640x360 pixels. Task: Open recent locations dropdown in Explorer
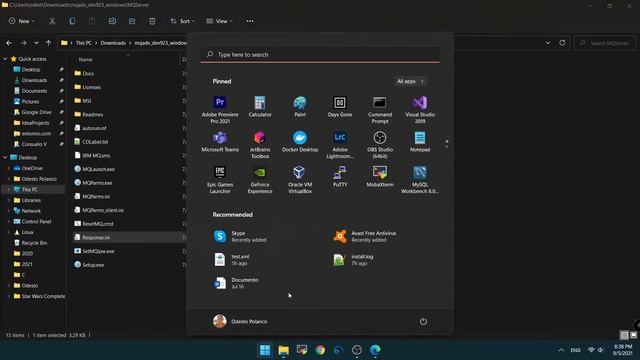tap(36, 43)
